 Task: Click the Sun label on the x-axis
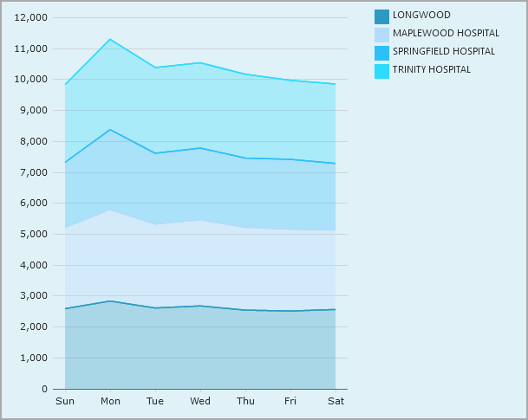(x=65, y=401)
